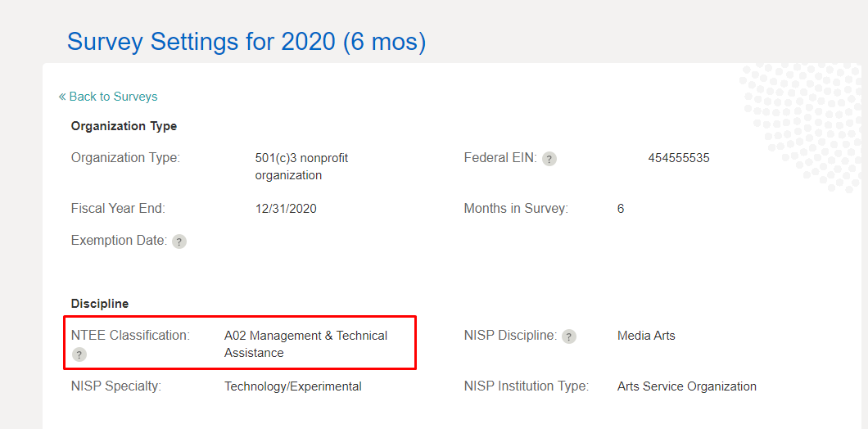Open the NISP Discipline help icon
Image resolution: width=868 pixels, height=429 pixels.
tap(569, 336)
